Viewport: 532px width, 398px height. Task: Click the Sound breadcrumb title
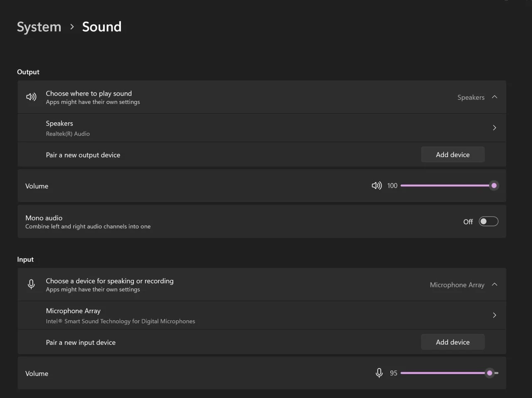(x=102, y=27)
